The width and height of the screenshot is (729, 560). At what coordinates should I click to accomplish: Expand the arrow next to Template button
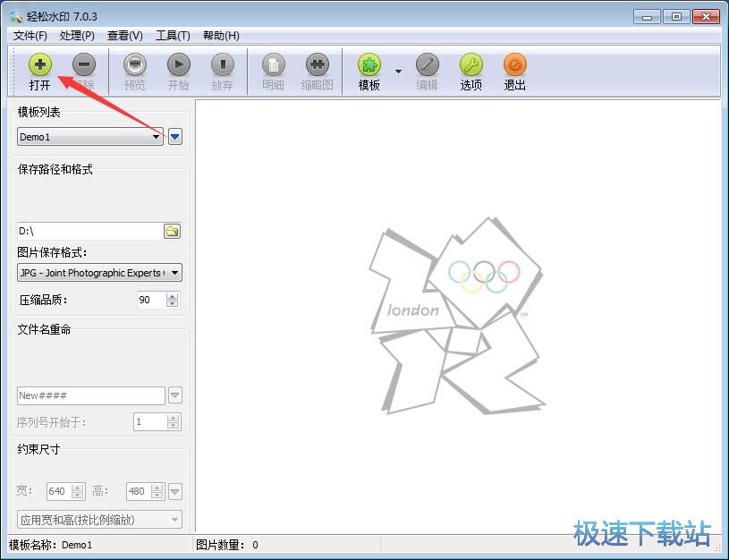tap(398, 72)
